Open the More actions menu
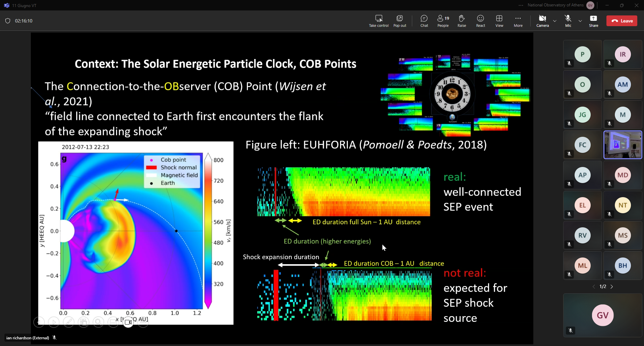The width and height of the screenshot is (644, 346). tap(518, 21)
